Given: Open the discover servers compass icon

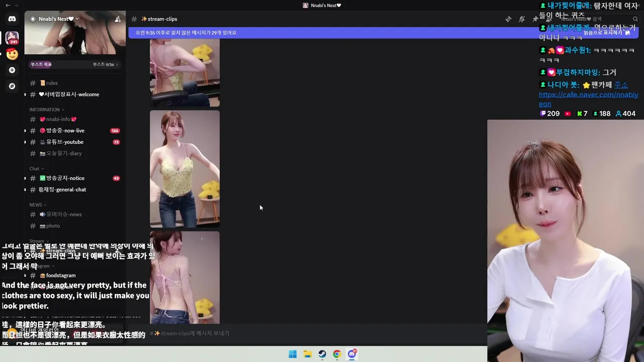Looking at the screenshot, I should tap(12, 86).
